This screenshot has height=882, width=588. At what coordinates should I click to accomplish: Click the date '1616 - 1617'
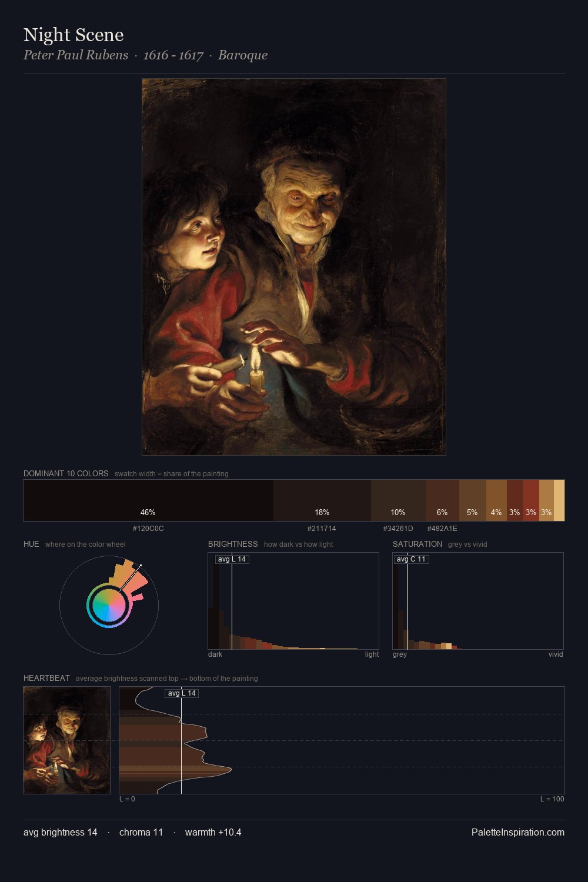(x=173, y=55)
